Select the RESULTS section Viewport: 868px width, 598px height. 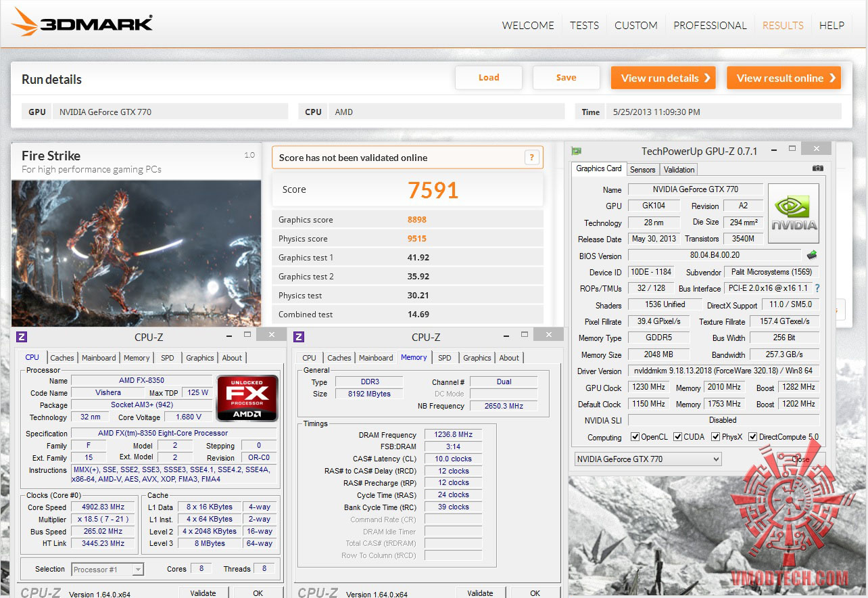tap(783, 26)
